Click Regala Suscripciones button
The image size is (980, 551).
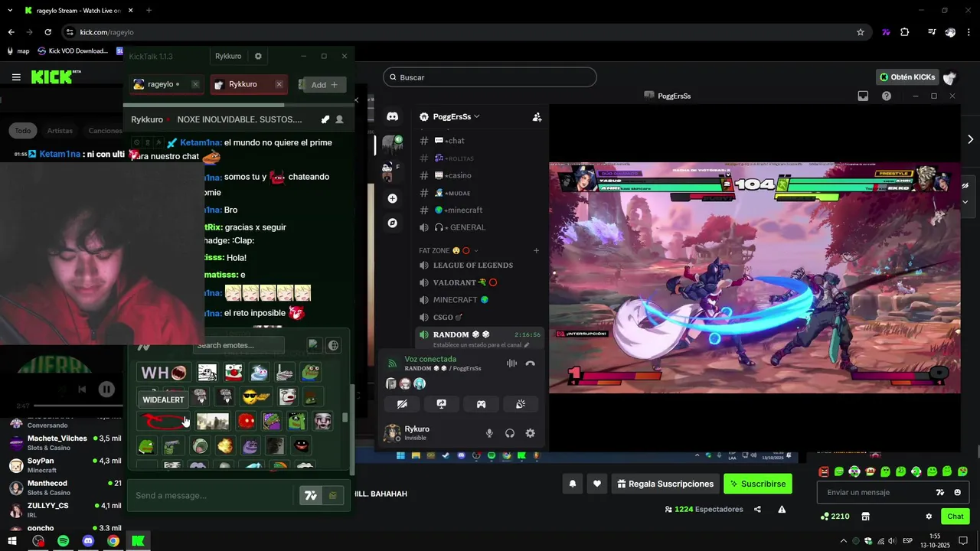(x=665, y=484)
